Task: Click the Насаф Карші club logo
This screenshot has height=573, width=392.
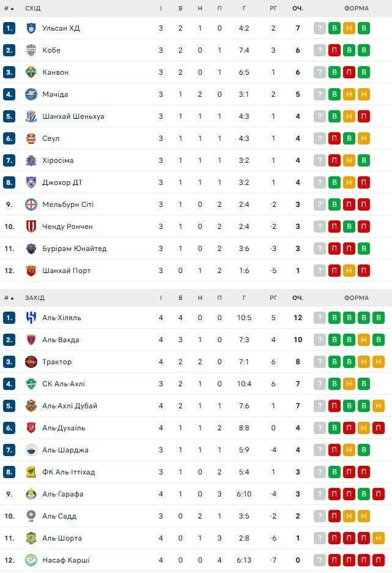Action: [x=31, y=560]
